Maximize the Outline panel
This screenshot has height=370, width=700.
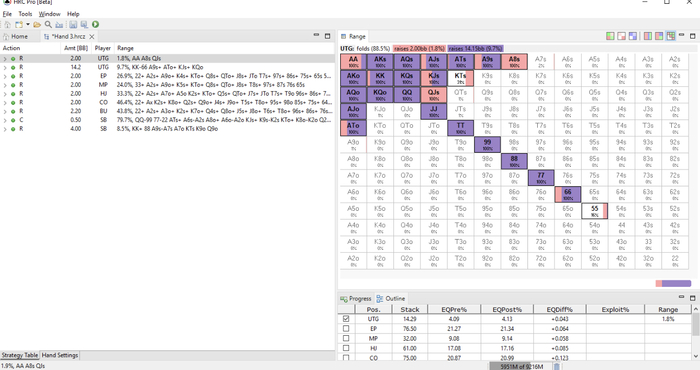click(x=693, y=298)
